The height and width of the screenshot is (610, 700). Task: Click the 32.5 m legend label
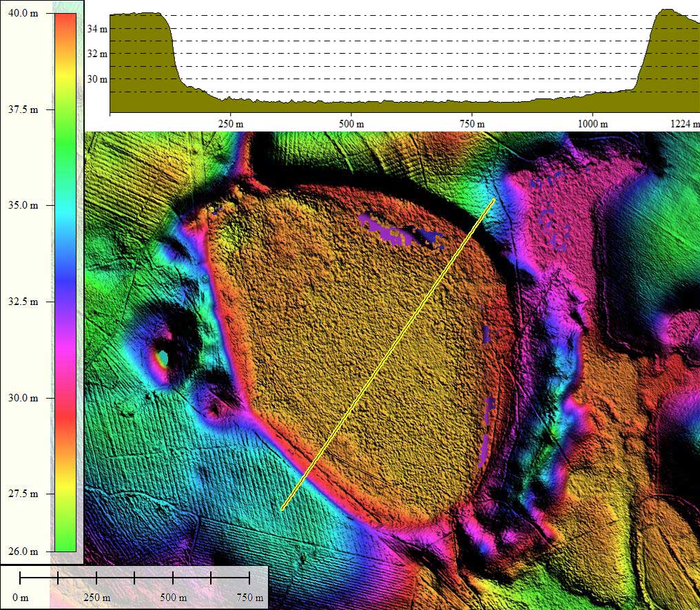[x=23, y=302]
